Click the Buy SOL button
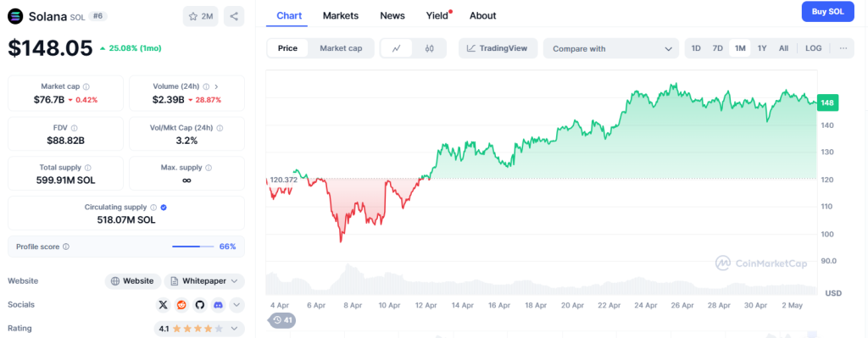 pyautogui.click(x=827, y=12)
